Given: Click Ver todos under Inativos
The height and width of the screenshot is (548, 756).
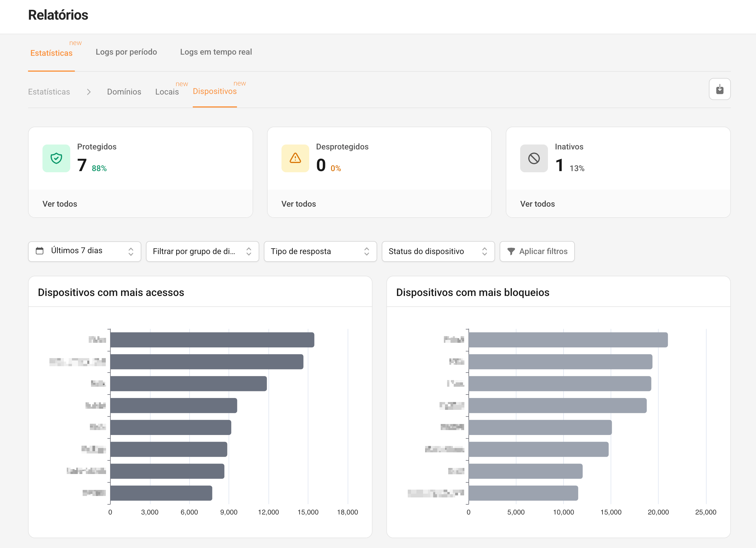Looking at the screenshot, I should pyautogui.click(x=537, y=204).
